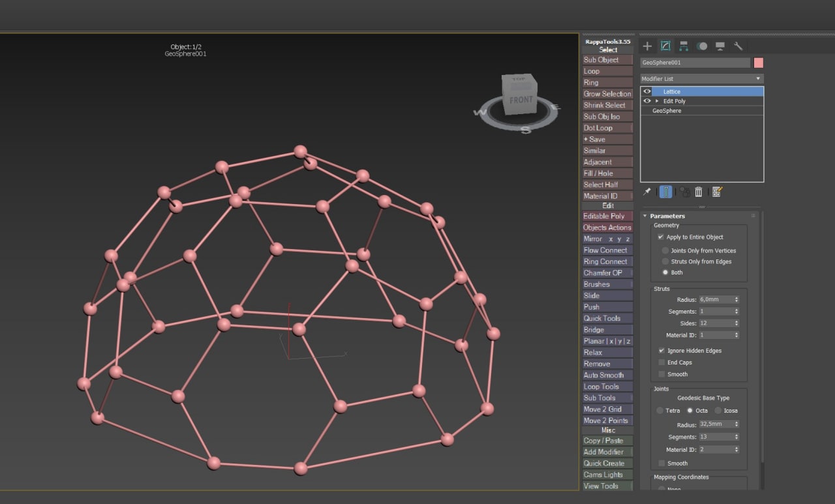
Task: Click the GeoSphere001 name field
Action: [x=695, y=63]
